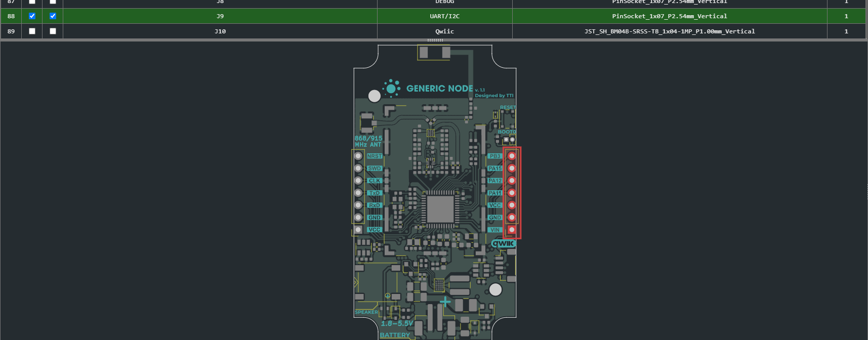The height and width of the screenshot is (340, 868).
Task: Click the quantity cell in the J9 row
Action: coord(846,16)
